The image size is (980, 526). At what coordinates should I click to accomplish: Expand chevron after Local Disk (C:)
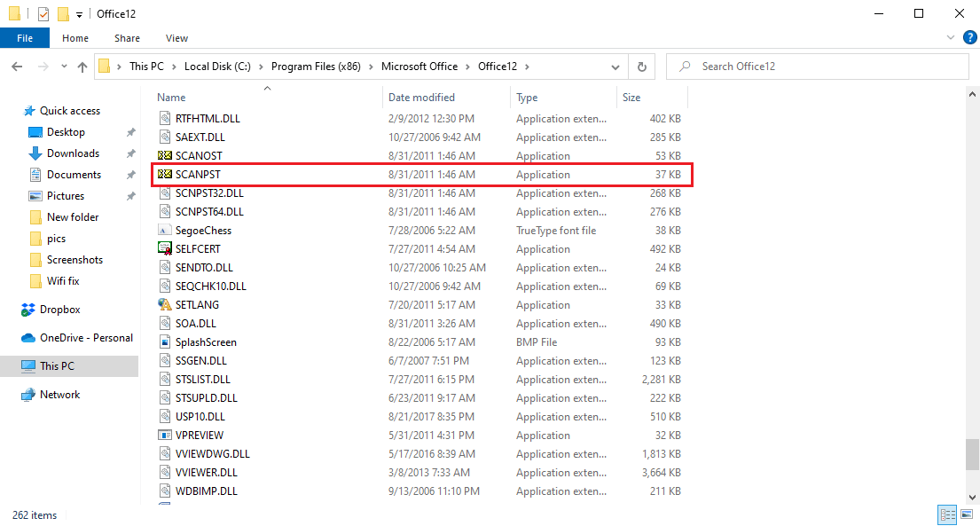pyautogui.click(x=261, y=67)
